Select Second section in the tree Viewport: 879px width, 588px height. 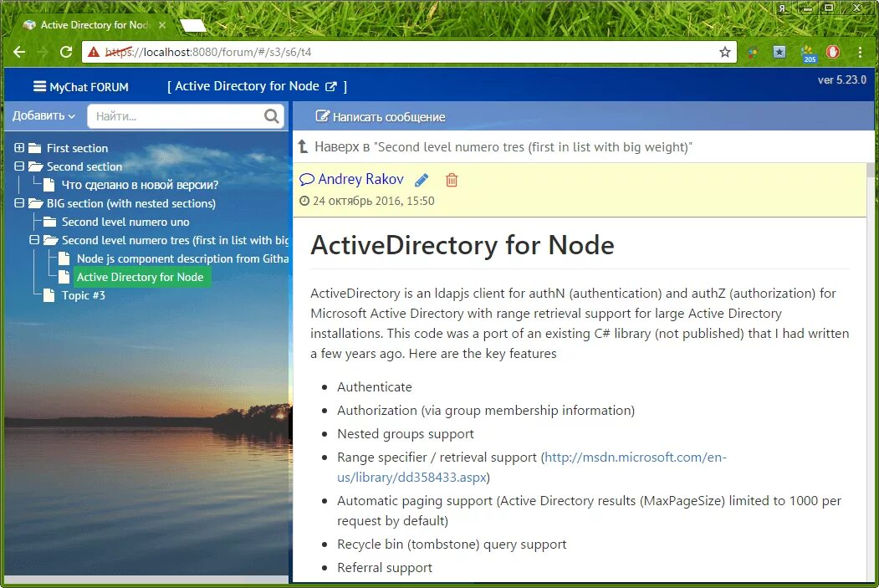84,166
